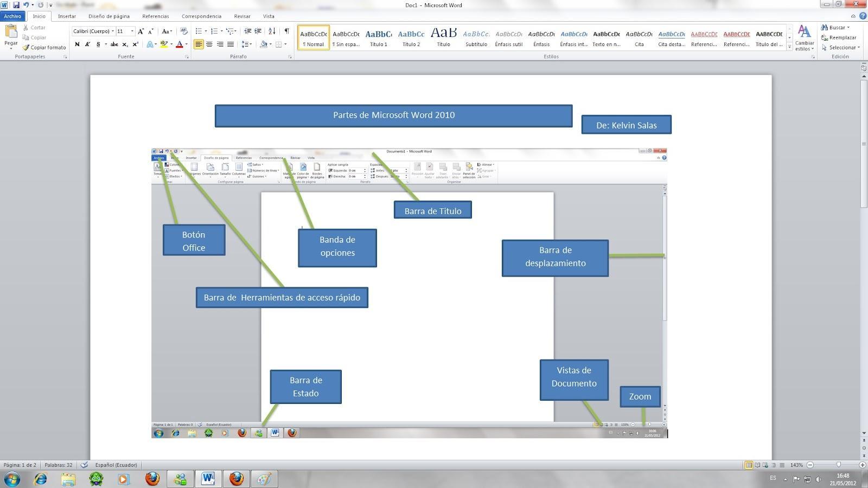Switch to outline view in status bar

[x=774, y=465]
